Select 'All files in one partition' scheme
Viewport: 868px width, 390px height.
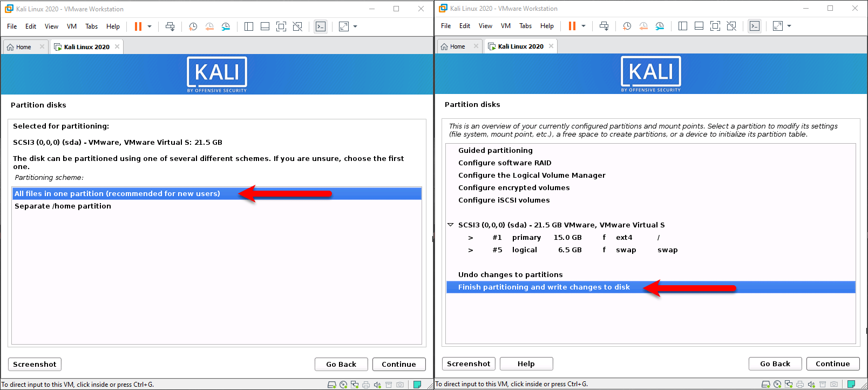pos(216,193)
